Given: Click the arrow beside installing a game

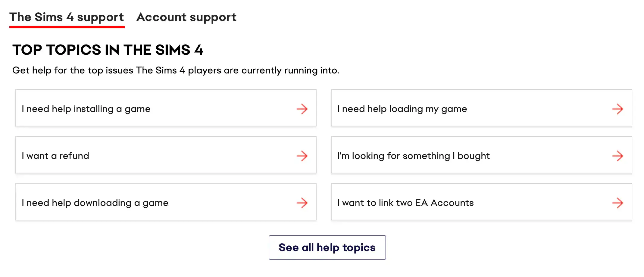Looking at the screenshot, I should (x=302, y=109).
